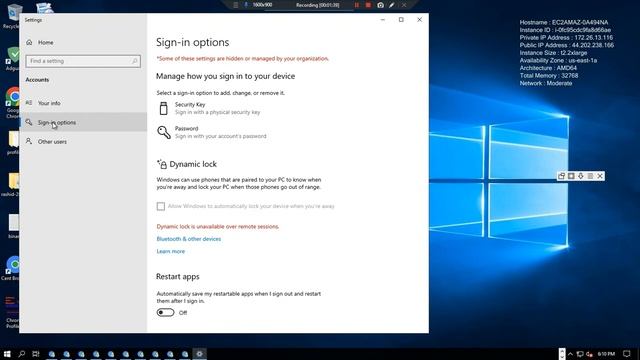
Task: Open the taskbar clock showing 6:10 PM
Action: (606, 354)
